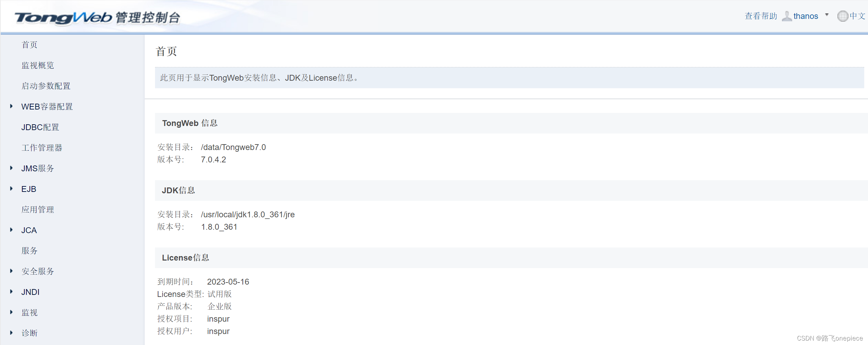Click the user avatar icon beside thanos
The height and width of the screenshot is (345, 868).
click(787, 16)
